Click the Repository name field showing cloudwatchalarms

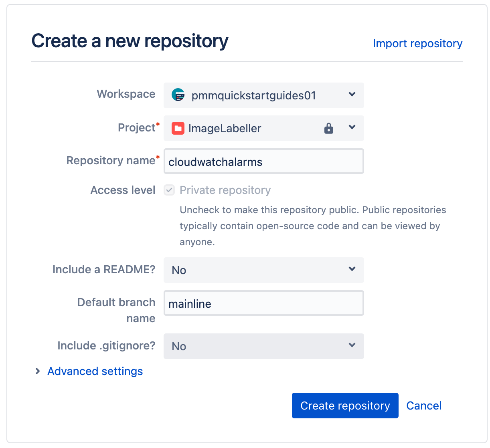click(x=263, y=161)
